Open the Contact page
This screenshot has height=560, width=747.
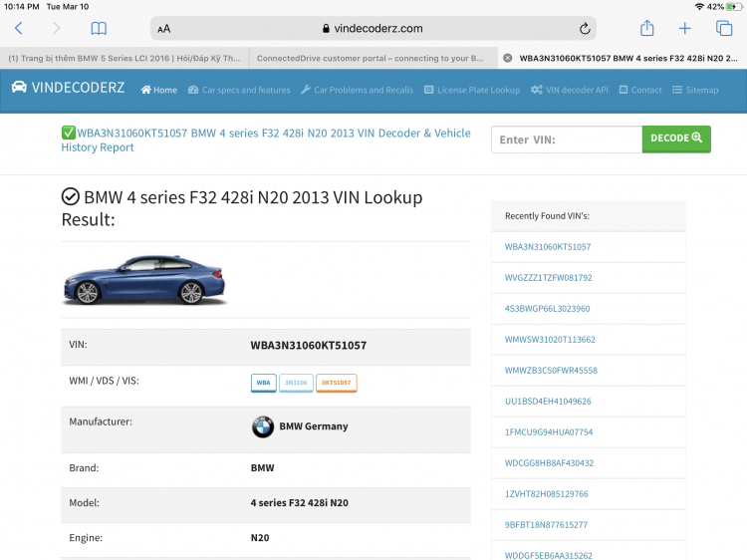click(x=640, y=90)
